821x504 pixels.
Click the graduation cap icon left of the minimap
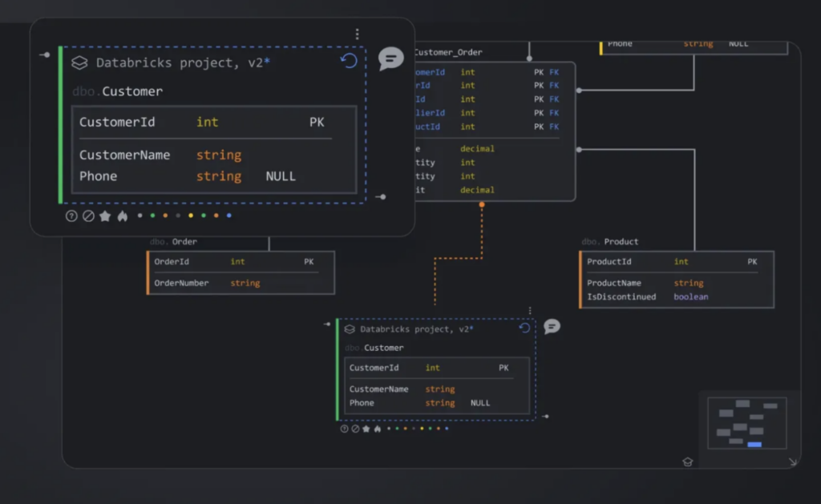pos(687,462)
